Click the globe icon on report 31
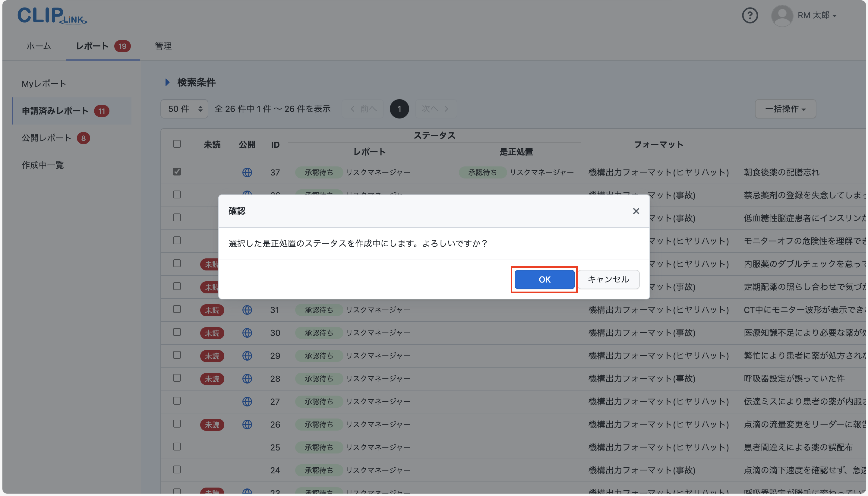The width and height of the screenshot is (868, 496). pyautogui.click(x=247, y=310)
